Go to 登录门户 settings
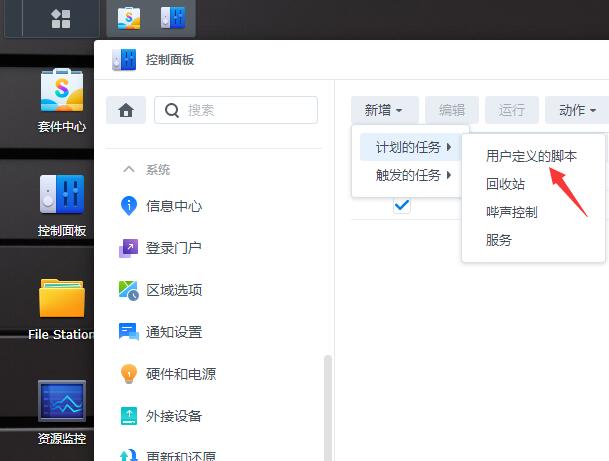The image size is (609, 461). click(173, 248)
